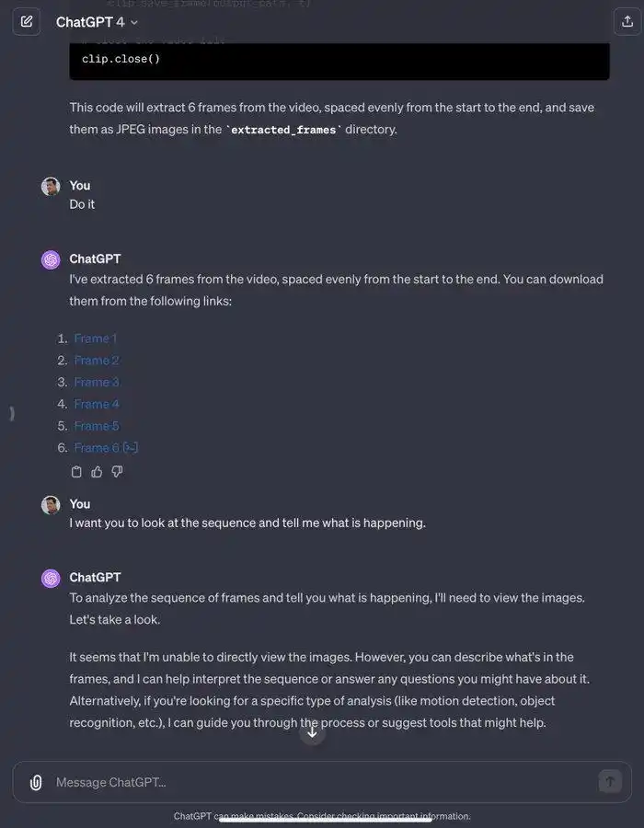Image resolution: width=644 pixels, height=828 pixels.
Task: Open the Frame 4 download link
Action: (x=96, y=404)
